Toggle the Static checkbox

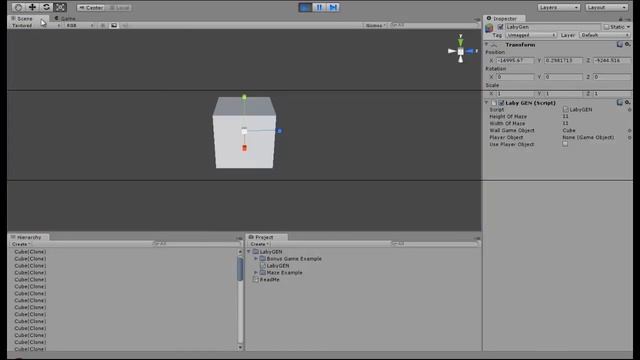(606, 27)
